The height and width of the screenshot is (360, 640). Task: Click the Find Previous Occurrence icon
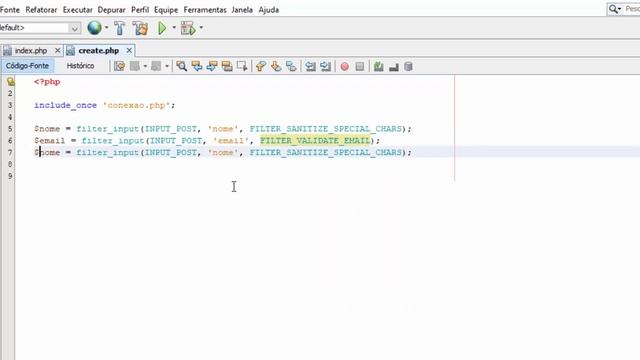pos(197,66)
